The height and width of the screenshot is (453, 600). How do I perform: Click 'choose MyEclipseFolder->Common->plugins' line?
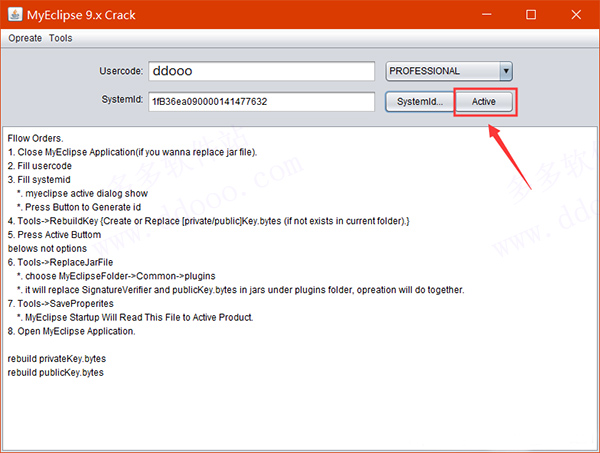[116, 276]
